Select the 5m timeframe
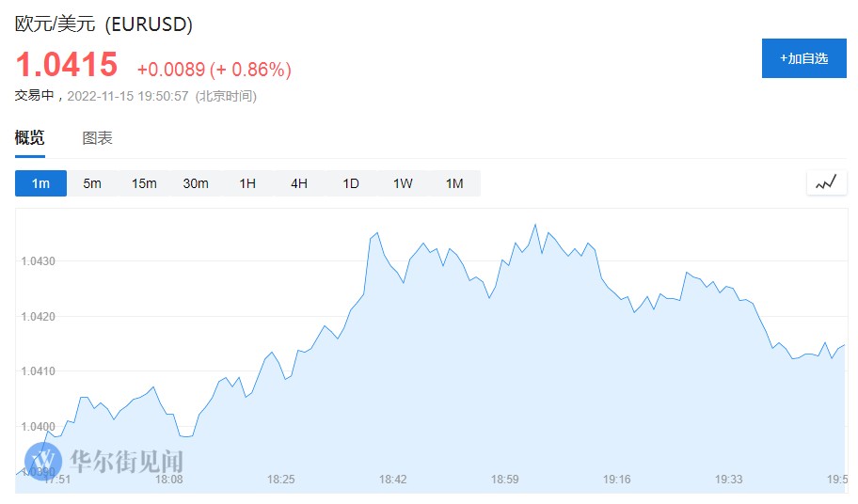 92,183
